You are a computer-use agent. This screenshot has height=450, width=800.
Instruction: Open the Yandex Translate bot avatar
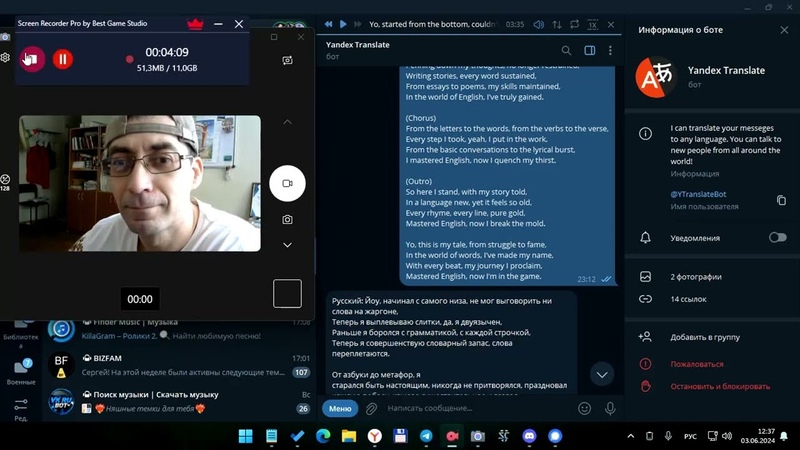656,77
